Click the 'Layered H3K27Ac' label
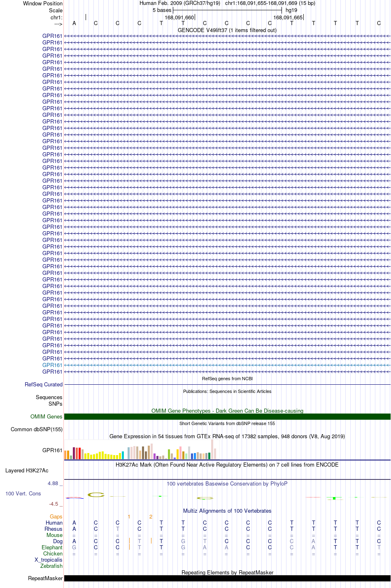Viewport: 391px width, 588px height. pyautogui.click(x=27, y=470)
